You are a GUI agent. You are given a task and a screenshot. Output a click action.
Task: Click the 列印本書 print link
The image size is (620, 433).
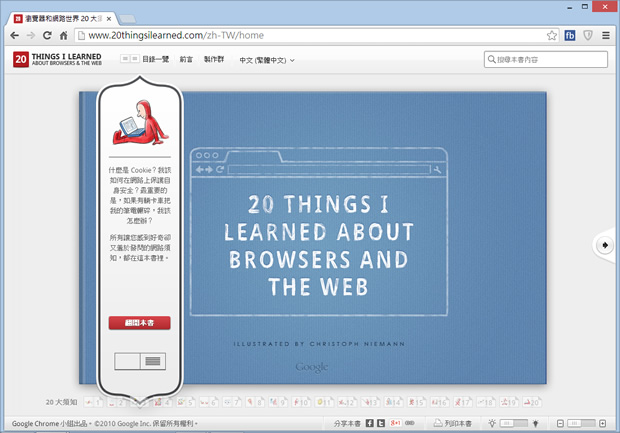[453, 423]
